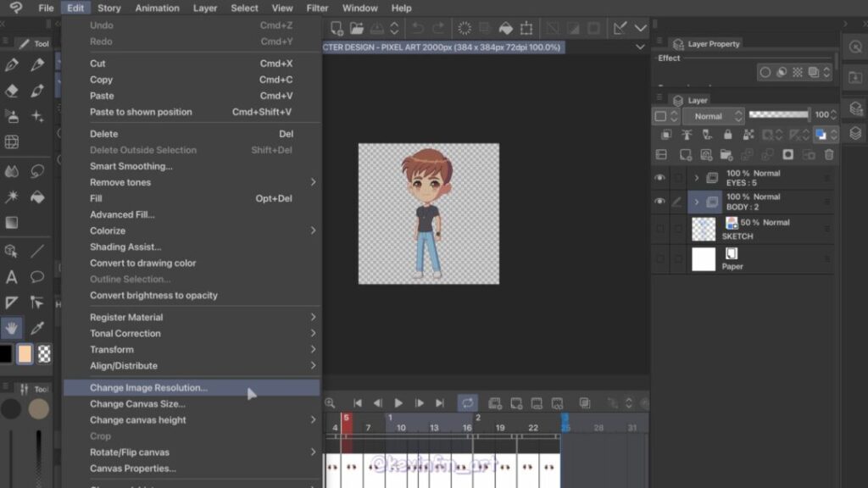
Task: Open the Transform submenu arrow
Action: click(313, 350)
